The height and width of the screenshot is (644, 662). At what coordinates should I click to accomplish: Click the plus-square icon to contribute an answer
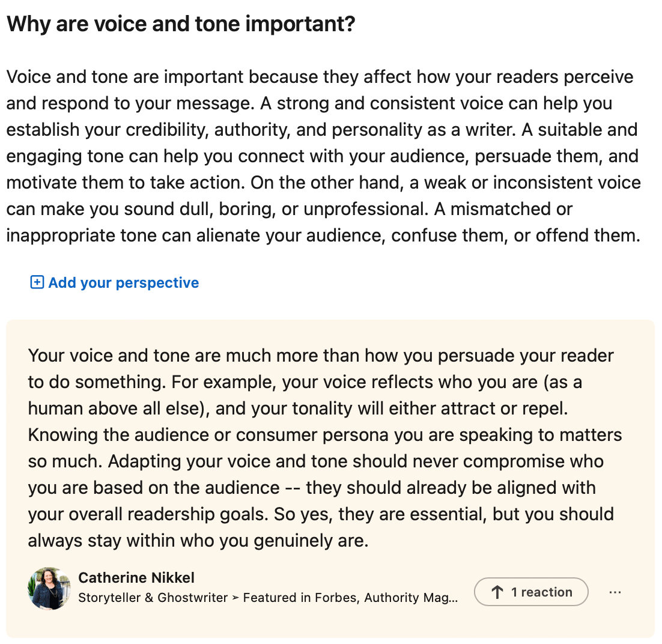[x=36, y=282]
